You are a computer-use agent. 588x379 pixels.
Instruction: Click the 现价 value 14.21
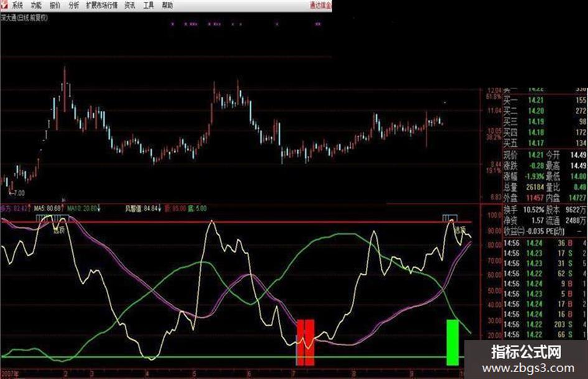[x=536, y=154]
